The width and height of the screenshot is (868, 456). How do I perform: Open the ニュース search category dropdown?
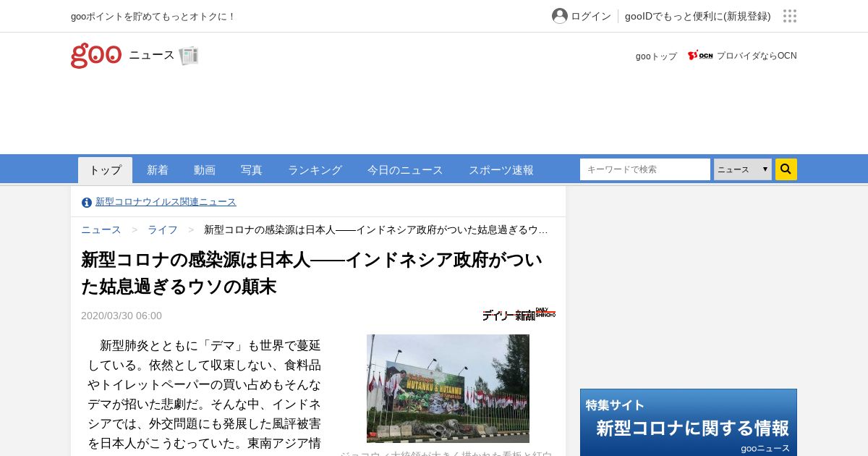click(743, 169)
